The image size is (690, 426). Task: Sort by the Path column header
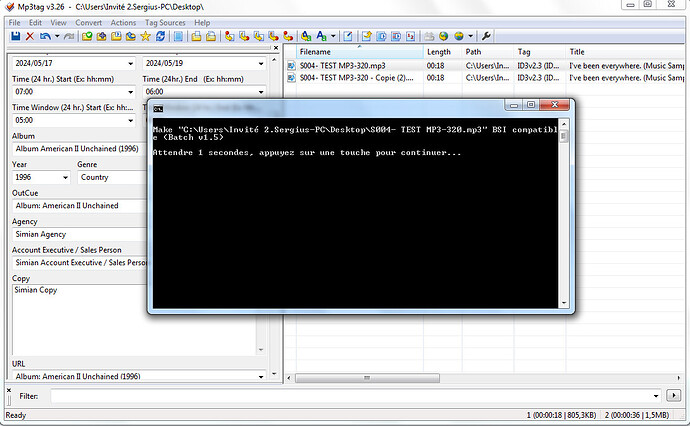[488, 52]
